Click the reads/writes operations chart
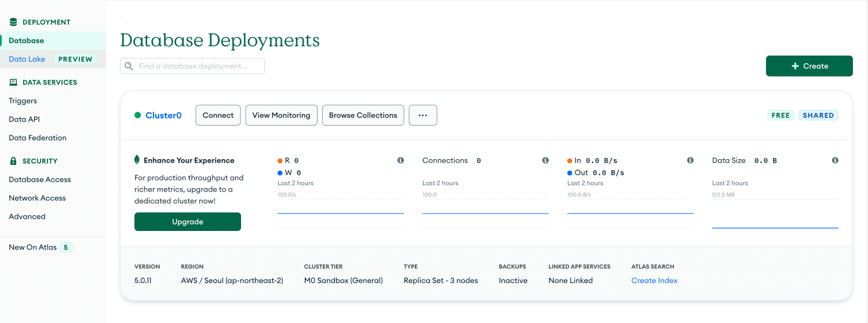The height and width of the screenshot is (323, 868). point(341,213)
